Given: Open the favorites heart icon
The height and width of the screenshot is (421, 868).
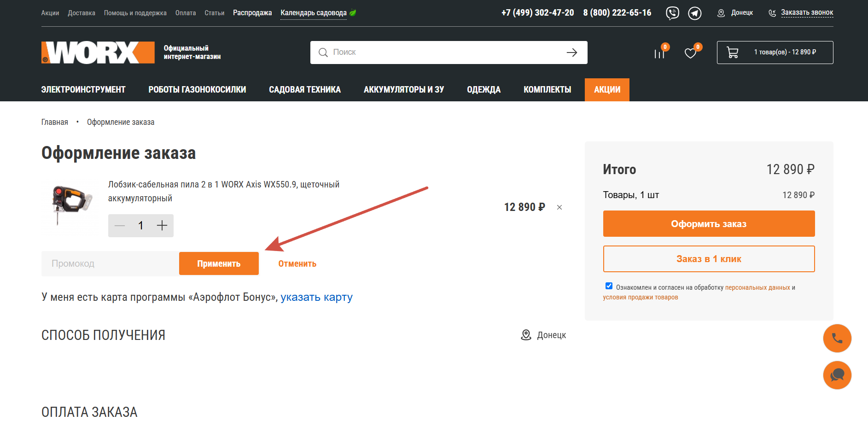Looking at the screenshot, I should (690, 53).
